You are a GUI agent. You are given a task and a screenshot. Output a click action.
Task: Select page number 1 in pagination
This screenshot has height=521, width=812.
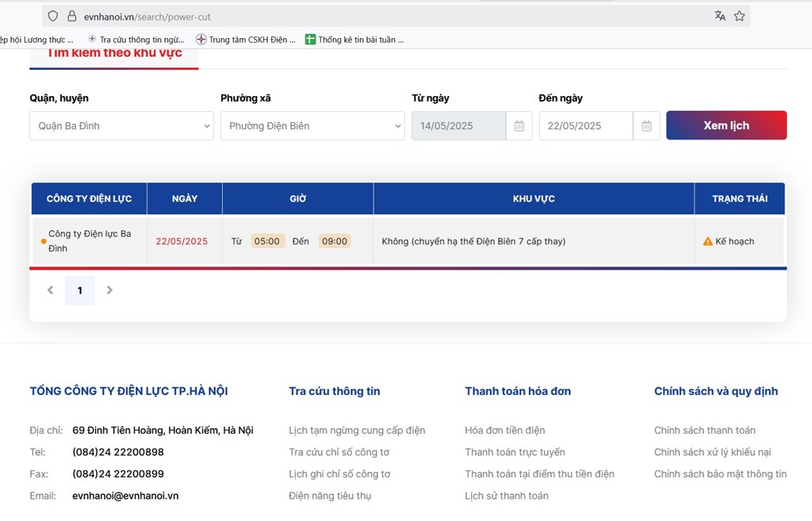point(79,290)
